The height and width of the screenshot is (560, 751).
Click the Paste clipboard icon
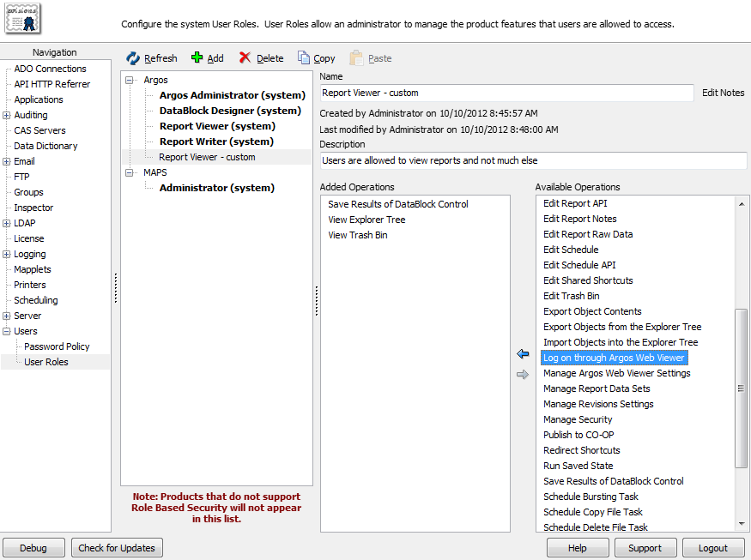[x=356, y=58]
